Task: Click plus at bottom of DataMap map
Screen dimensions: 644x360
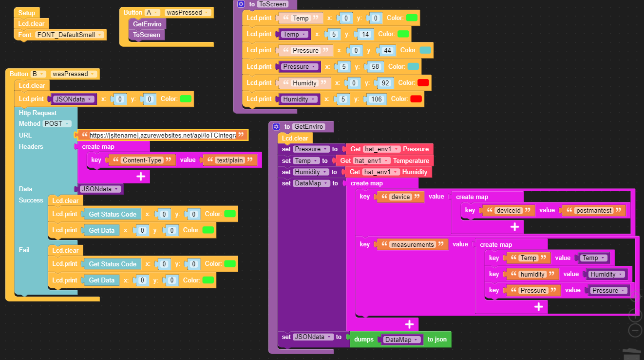Action: (x=409, y=324)
